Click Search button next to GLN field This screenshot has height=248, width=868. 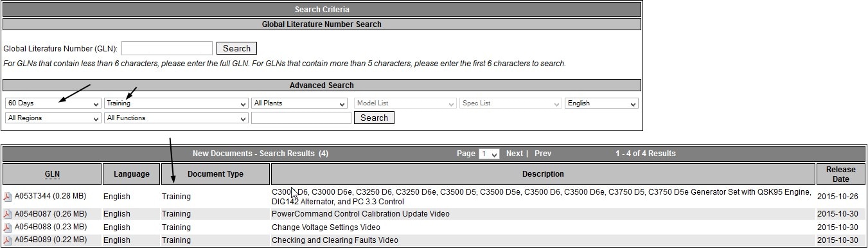[236, 48]
